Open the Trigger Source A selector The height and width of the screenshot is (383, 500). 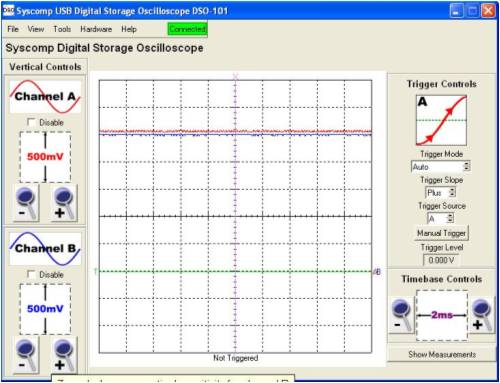(x=440, y=219)
